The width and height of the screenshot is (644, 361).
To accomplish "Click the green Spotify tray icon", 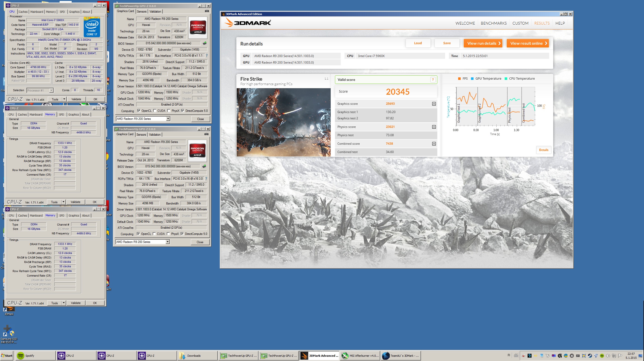I will click(x=602, y=355).
